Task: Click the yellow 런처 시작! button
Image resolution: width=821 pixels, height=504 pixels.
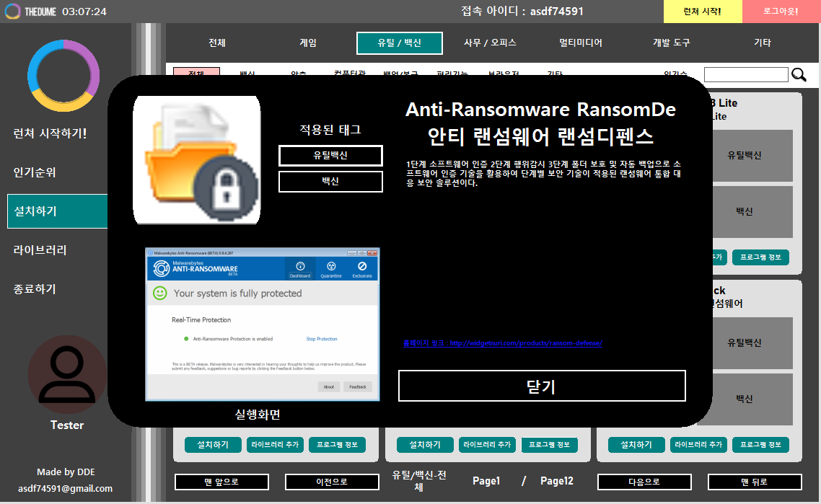Action: click(x=703, y=12)
